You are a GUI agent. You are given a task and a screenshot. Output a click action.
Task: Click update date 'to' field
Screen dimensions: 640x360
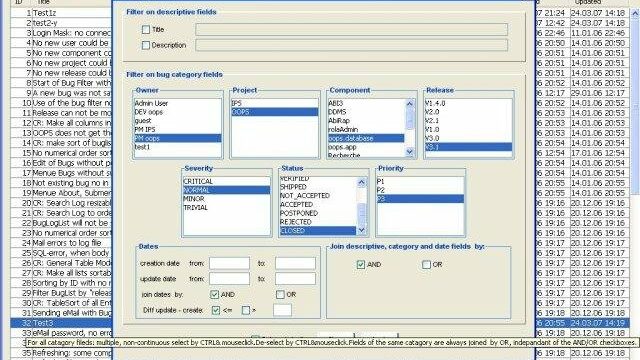point(295,279)
